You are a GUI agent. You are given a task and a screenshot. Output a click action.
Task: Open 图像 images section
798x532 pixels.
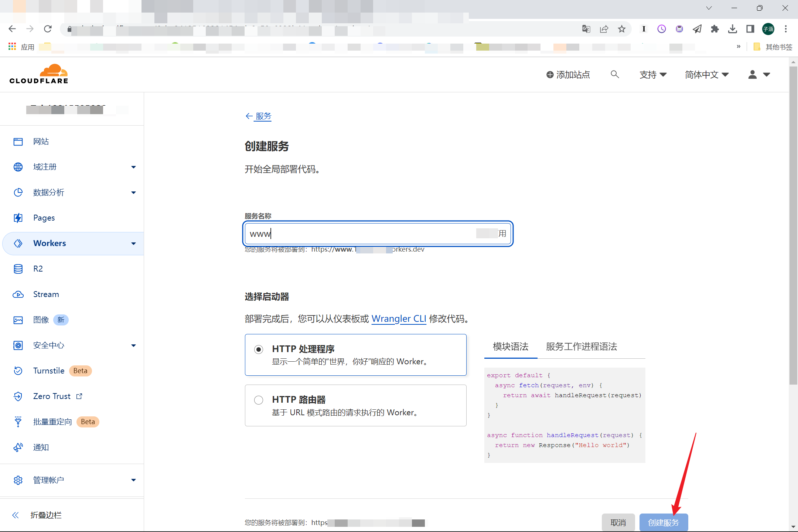tap(41, 320)
